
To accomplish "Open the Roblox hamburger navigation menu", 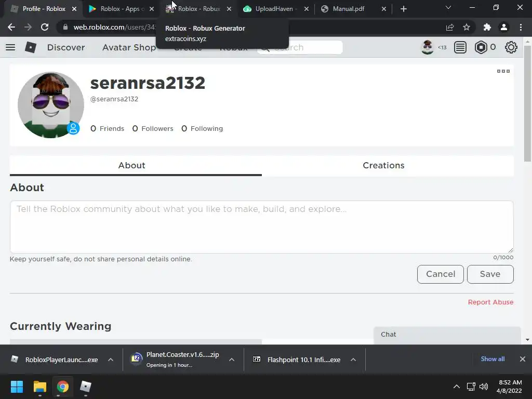I will click(x=10, y=47).
